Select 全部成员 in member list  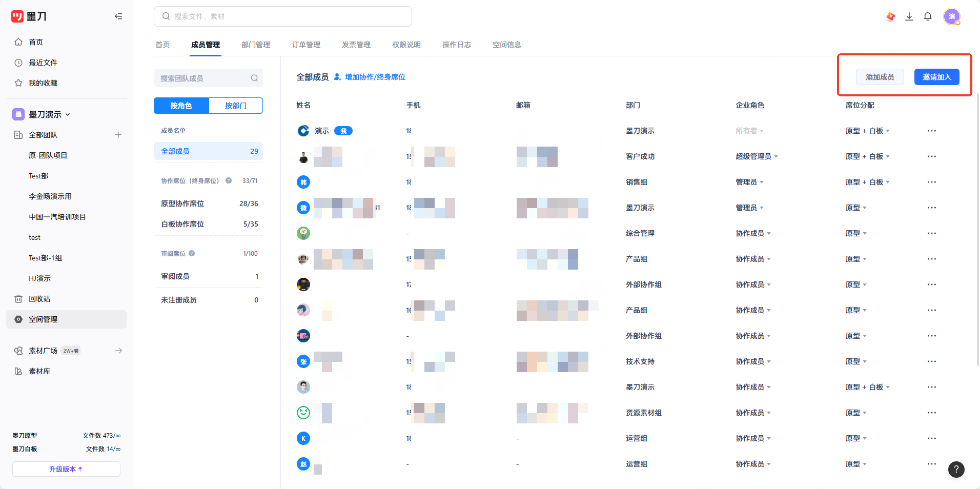[209, 151]
